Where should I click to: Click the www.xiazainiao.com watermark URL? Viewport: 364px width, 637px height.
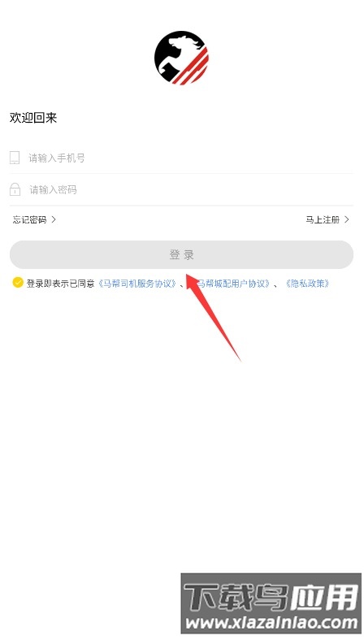click(x=271, y=622)
